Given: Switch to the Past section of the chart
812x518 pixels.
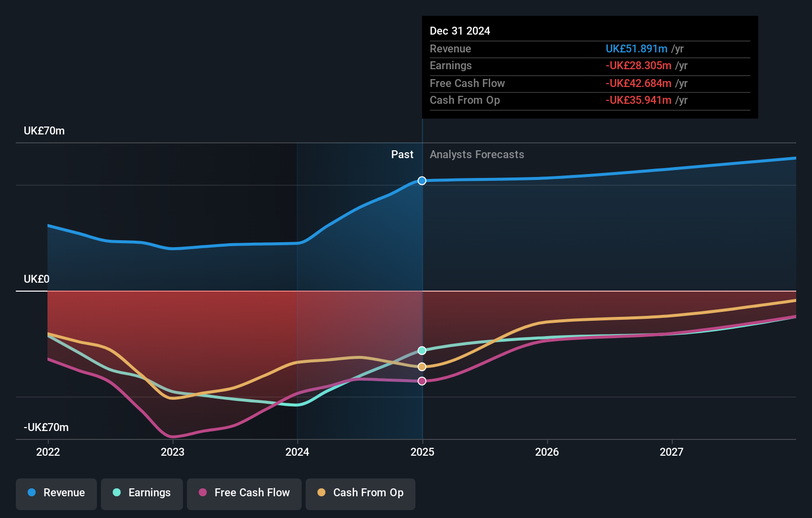Looking at the screenshot, I should pyautogui.click(x=402, y=154).
